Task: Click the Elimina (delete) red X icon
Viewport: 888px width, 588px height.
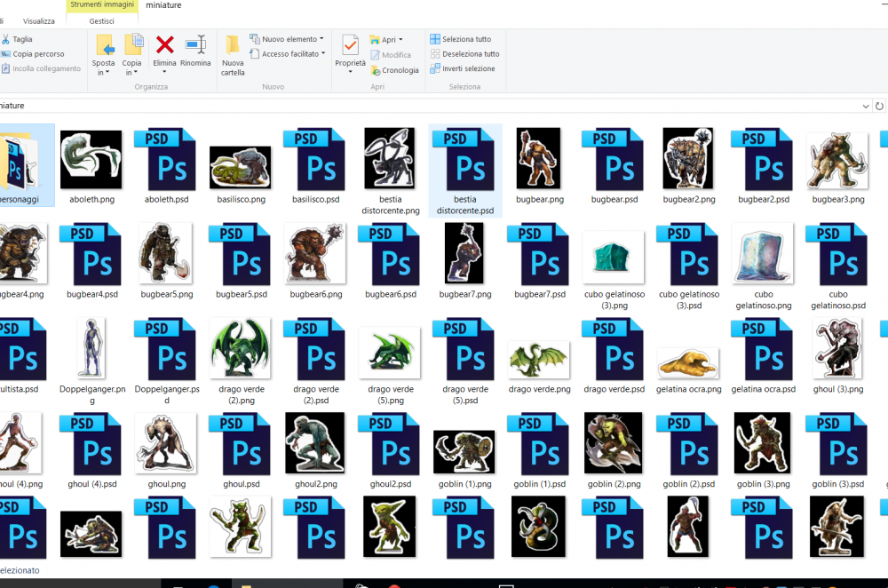Action: pos(164,45)
